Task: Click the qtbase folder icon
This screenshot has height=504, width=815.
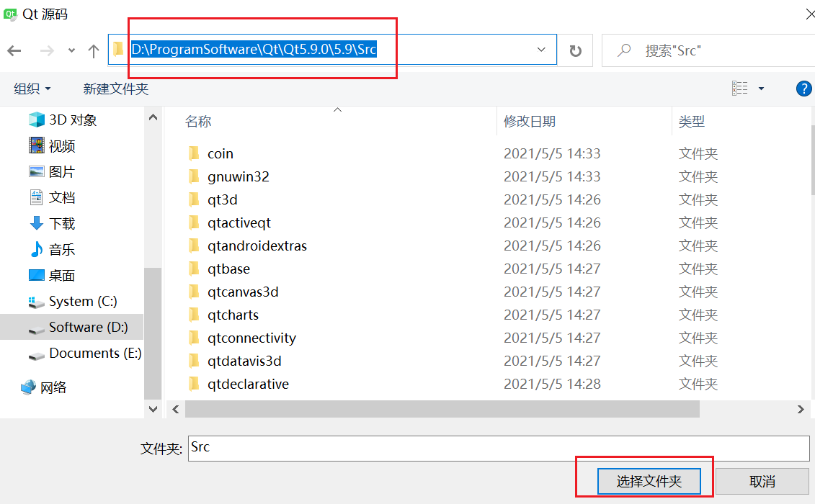Action: tap(194, 269)
